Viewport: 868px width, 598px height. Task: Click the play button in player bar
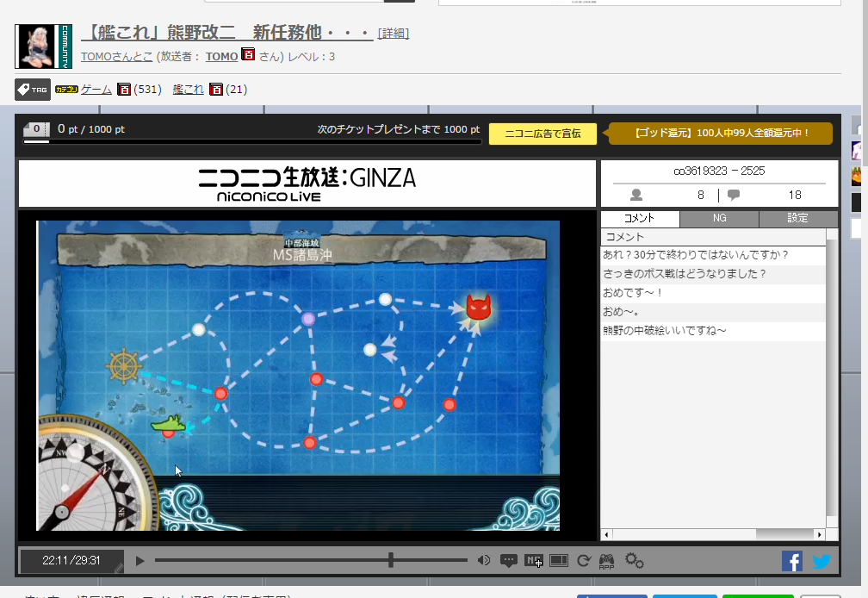coord(140,561)
